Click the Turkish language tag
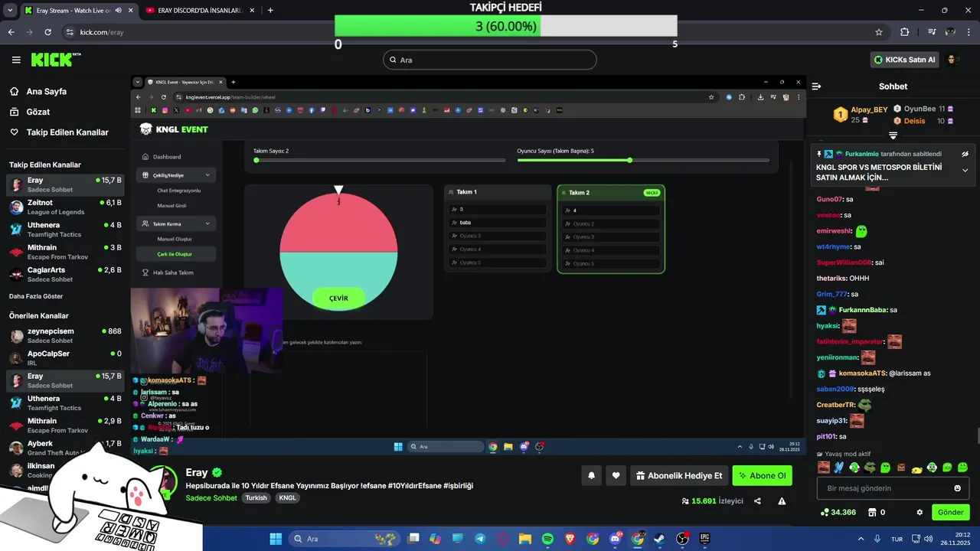Viewport: 980px width, 551px height. tap(256, 497)
